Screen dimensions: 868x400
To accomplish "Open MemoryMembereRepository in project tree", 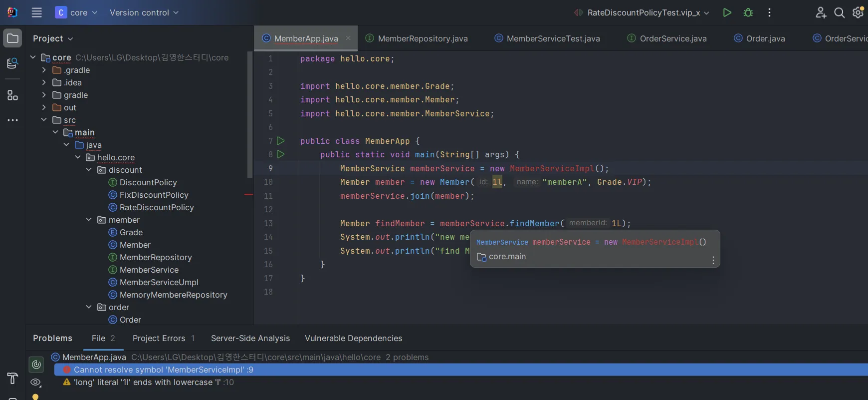I will (x=168, y=295).
